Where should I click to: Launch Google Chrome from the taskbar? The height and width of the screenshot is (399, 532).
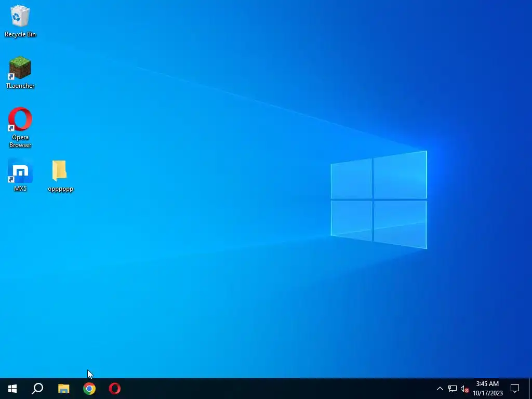coord(89,389)
